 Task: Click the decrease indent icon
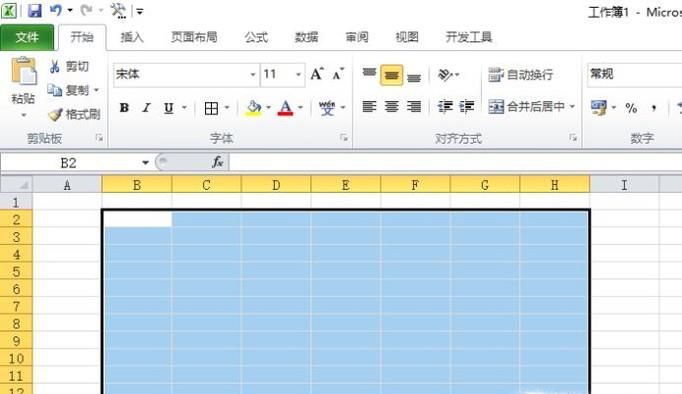pos(445,107)
